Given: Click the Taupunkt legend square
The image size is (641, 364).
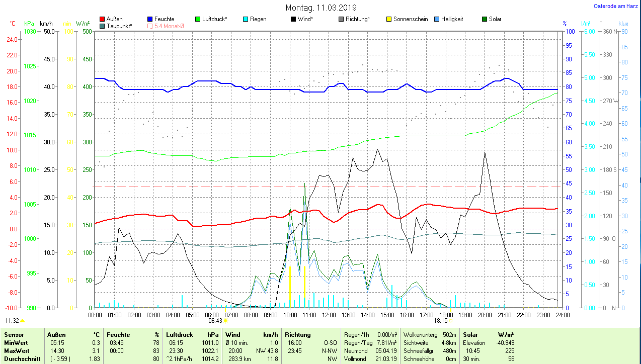Looking at the screenshot, I should pos(103,26).
